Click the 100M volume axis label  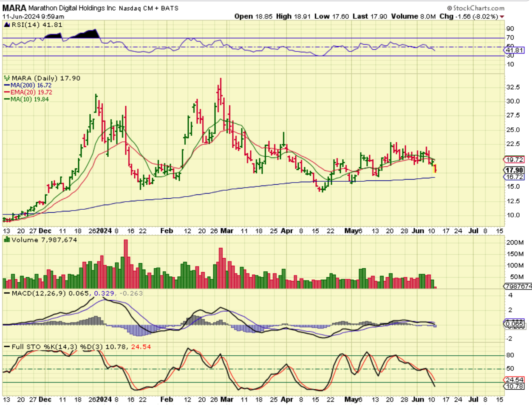(515, 265)
